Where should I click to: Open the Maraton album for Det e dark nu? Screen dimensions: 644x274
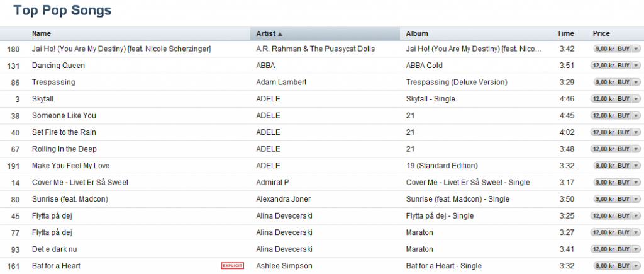pyautogui.click(x=419, y=249)
